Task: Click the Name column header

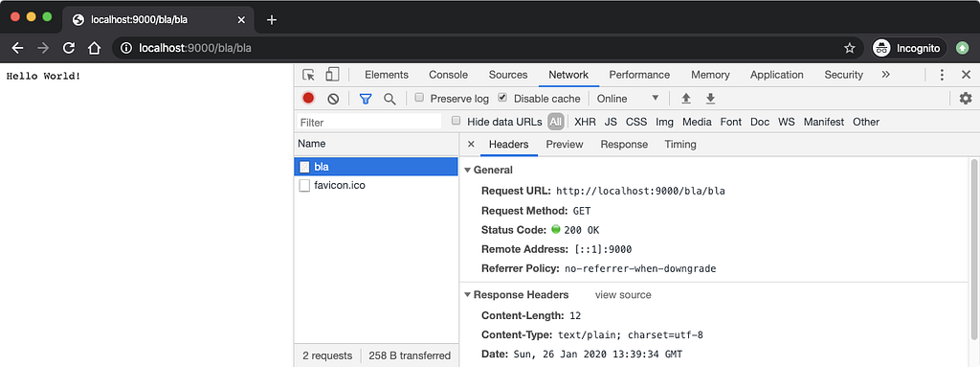Action: tap(376, 144)
